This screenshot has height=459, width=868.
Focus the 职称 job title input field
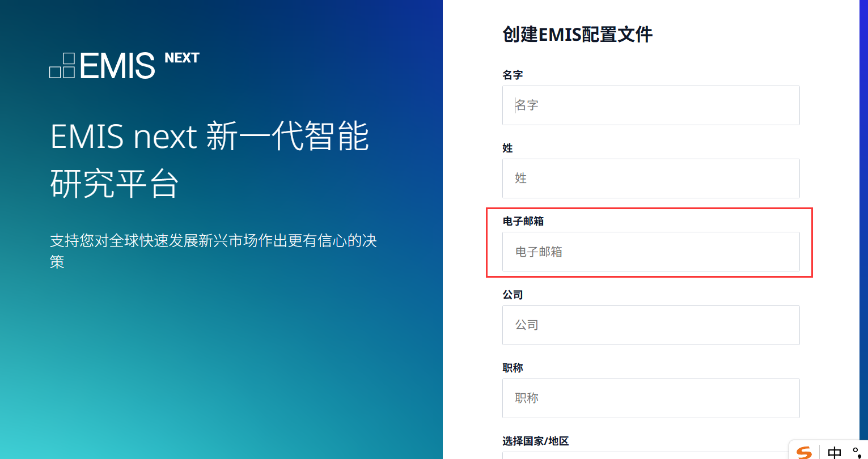click(650, 398)
